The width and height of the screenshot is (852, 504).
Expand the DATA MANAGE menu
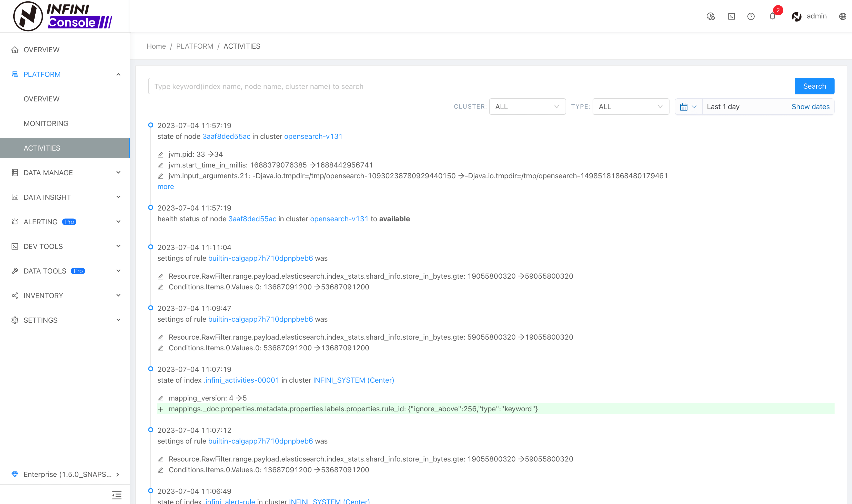point(118,173)
